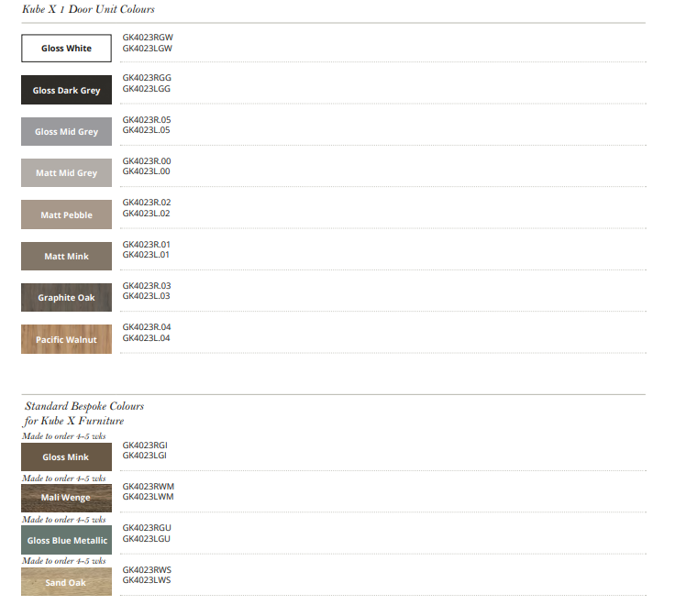This screenshot has width=675, height=616.
Task: Select the Matt Pebble colour swatch
Action: (66, 215)
